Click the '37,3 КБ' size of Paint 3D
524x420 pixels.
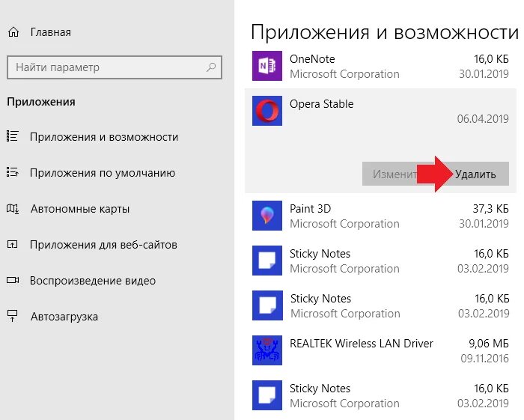490,209
